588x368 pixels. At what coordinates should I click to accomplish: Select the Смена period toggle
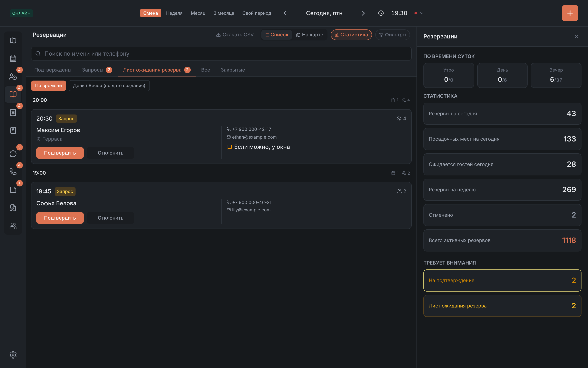(x=150, y=13)
